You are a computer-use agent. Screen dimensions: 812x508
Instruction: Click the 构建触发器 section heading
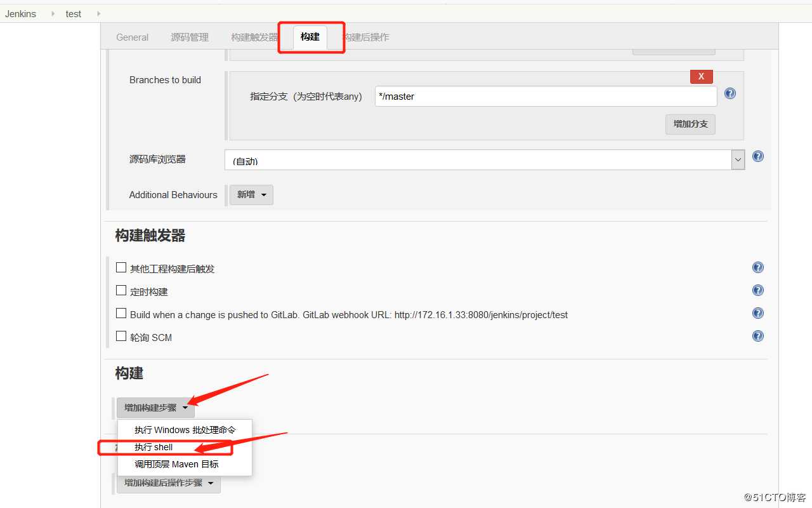(150, 236)
